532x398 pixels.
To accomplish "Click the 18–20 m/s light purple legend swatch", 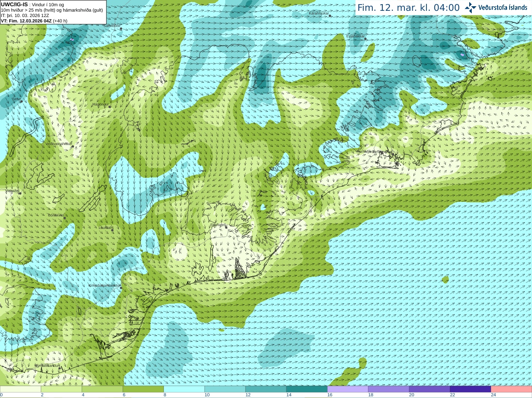I will 389,389.
